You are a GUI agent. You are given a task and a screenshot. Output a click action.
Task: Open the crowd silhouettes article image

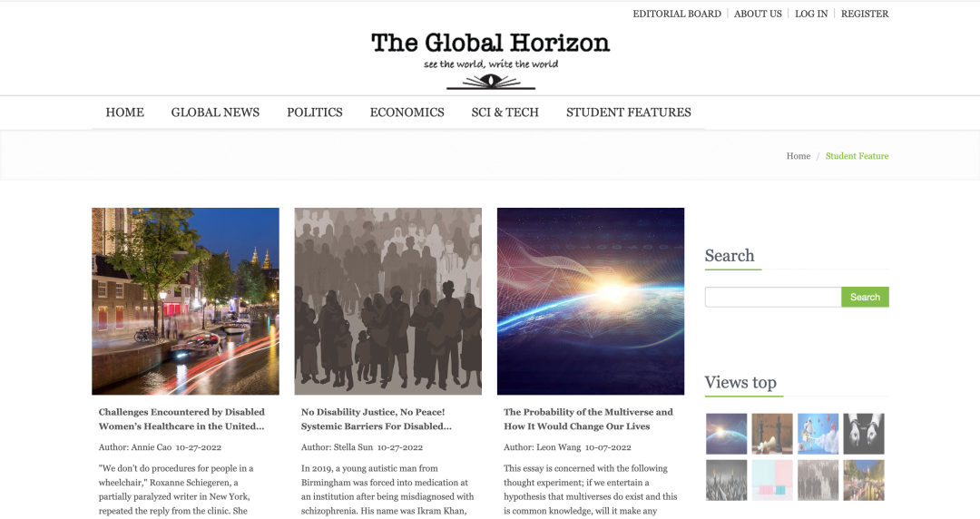coord(388,301)
